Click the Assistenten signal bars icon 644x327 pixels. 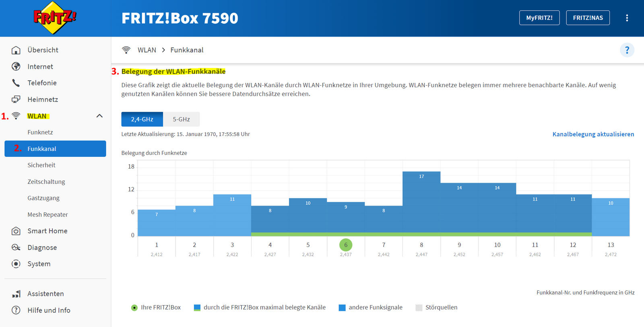[16, 294]
